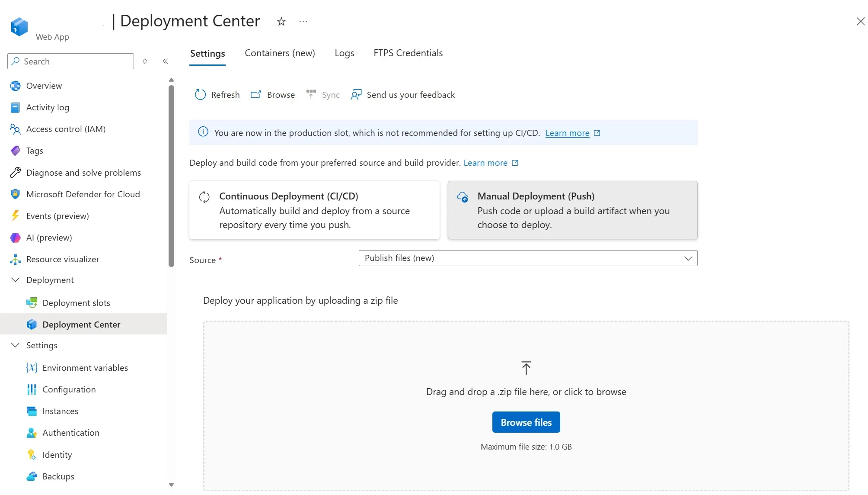Switch to the Containers (new) tab

pos(280,53)
